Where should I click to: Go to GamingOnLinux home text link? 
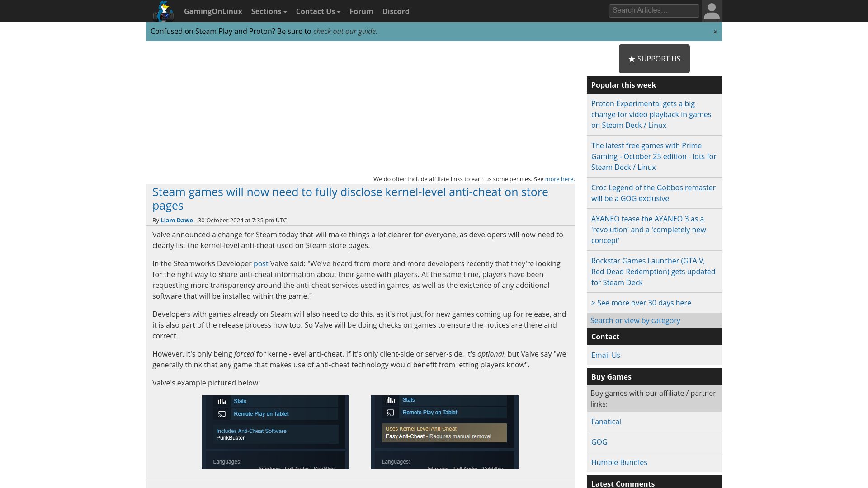[x=213, y=11]
